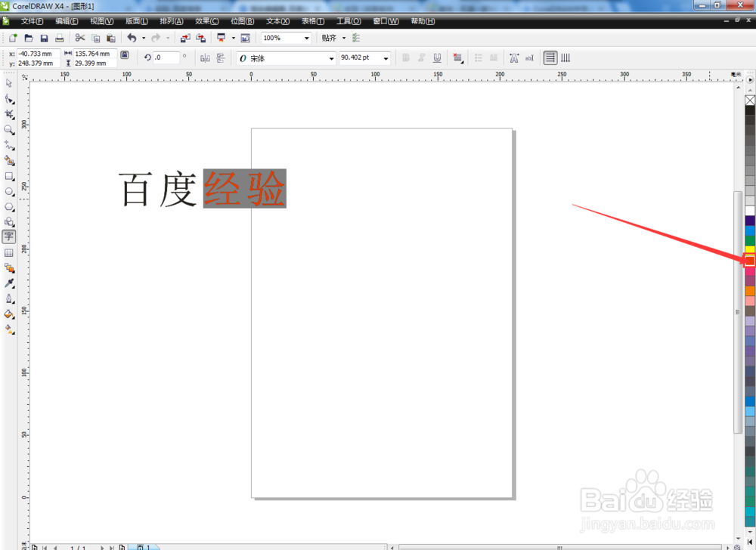Pick the yellow color swatch
The image size is (756, 550).
[750, 250]
